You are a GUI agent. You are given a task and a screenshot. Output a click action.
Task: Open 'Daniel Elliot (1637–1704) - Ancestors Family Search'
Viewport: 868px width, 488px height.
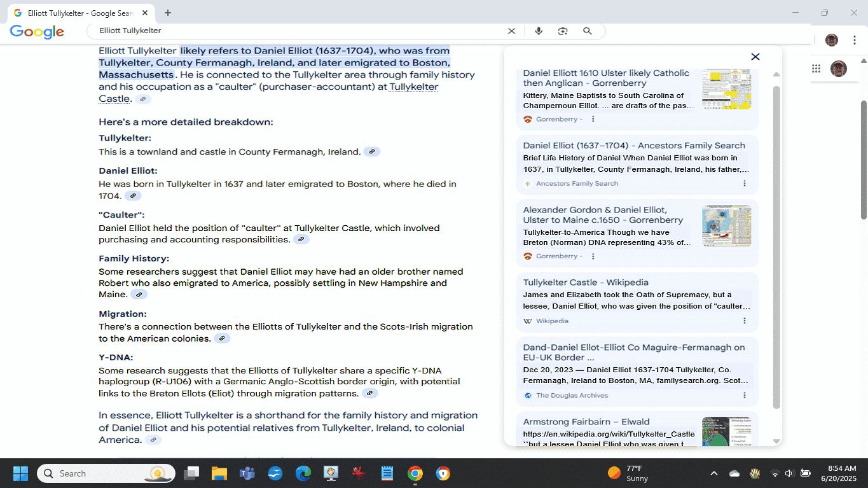click(634, 145)
